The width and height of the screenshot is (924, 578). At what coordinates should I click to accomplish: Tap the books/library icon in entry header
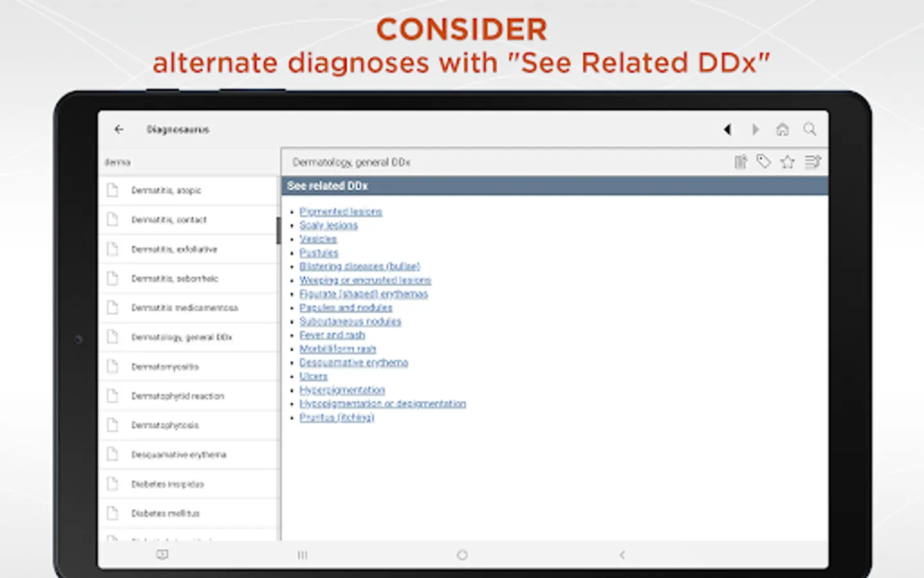pos(740,162)
